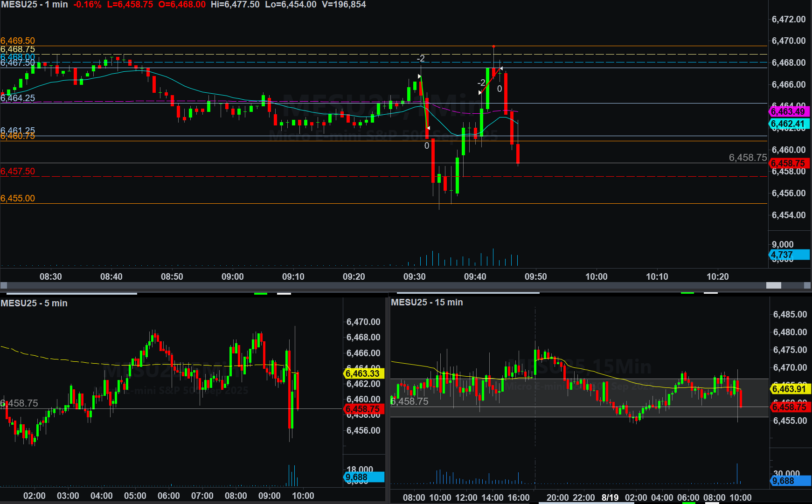Click the yellow 6,463.33 tag on the 5 min chart

pyautogui.click(x=363, y=373)
